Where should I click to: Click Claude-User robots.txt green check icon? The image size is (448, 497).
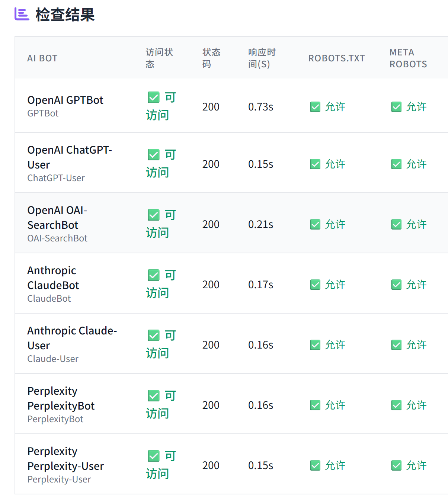click(x=315, y=345)
